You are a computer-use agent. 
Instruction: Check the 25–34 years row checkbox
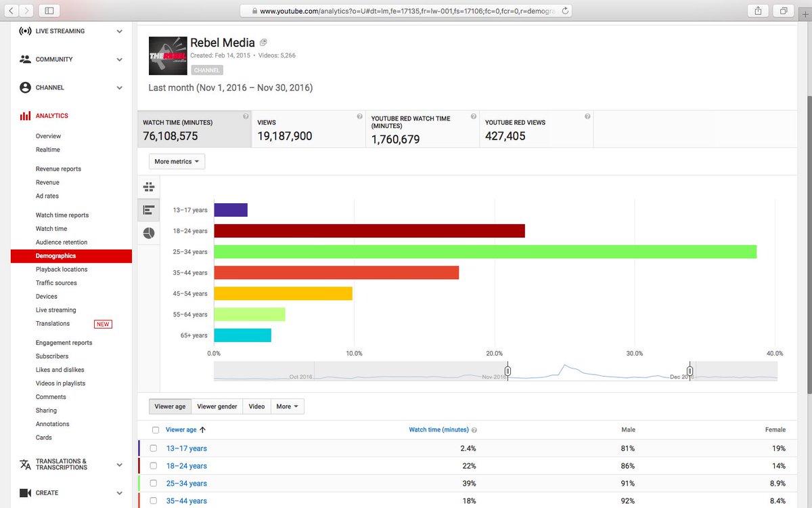coord(154,484)
